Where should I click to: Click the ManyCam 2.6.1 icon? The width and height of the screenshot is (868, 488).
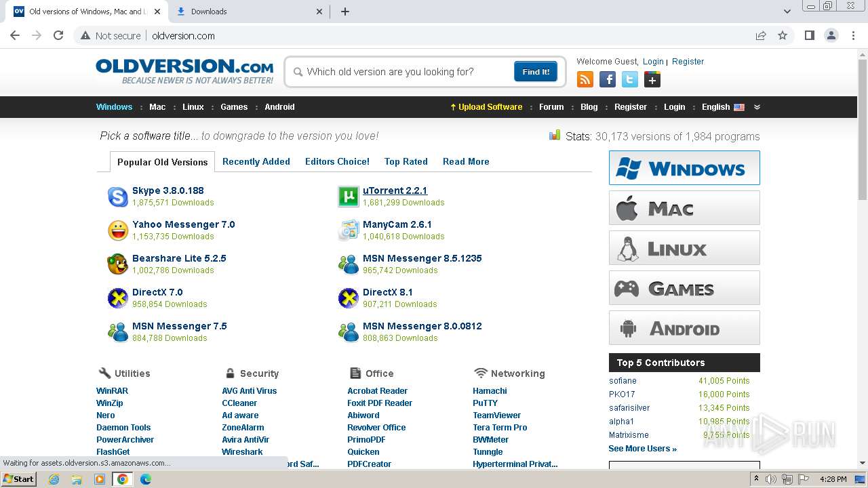click(349, 230)
